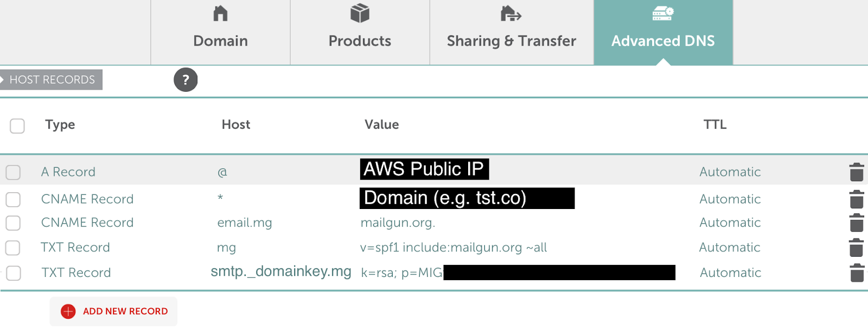Select all records via header checkbox
Screen dimensions: 868x329
(x=17, y=125)
